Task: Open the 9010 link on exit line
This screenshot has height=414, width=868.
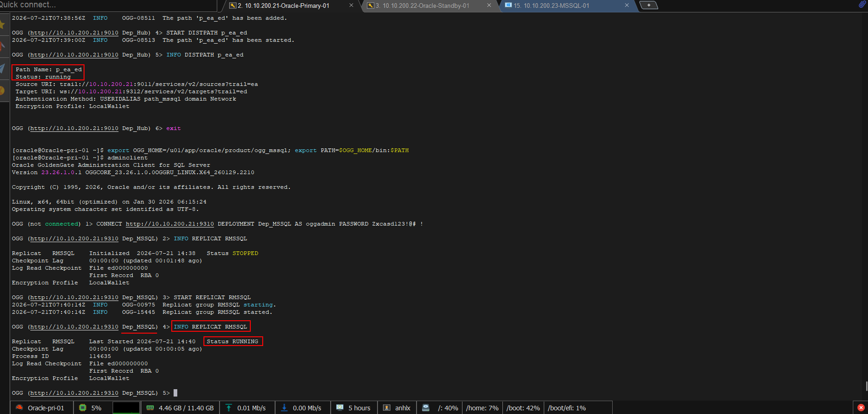Action: tap(74, 128)
